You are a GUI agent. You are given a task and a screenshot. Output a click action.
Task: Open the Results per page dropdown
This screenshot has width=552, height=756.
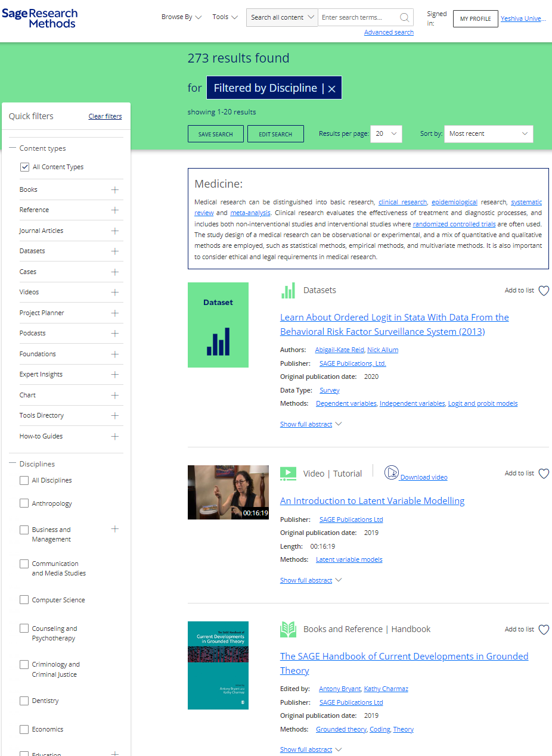386,134
